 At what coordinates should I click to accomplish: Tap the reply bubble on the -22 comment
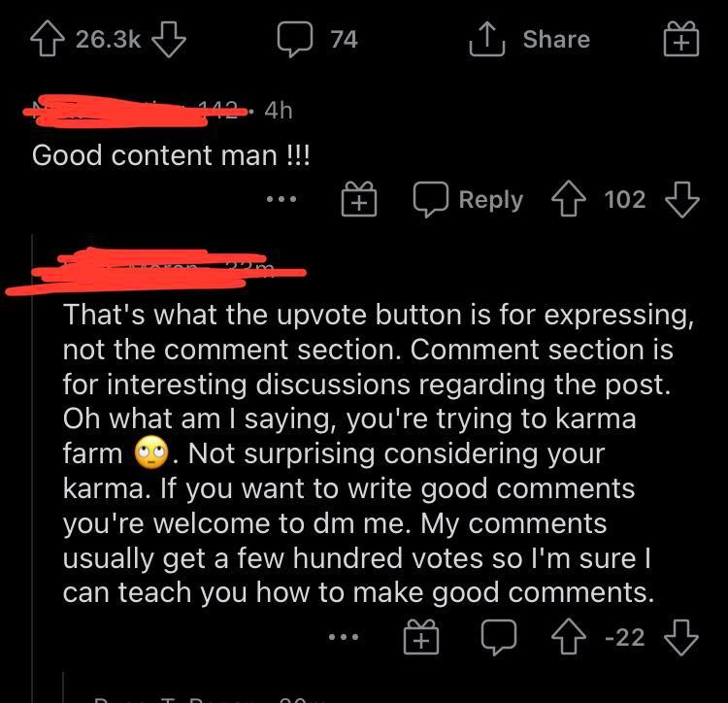tap(501, 638)
